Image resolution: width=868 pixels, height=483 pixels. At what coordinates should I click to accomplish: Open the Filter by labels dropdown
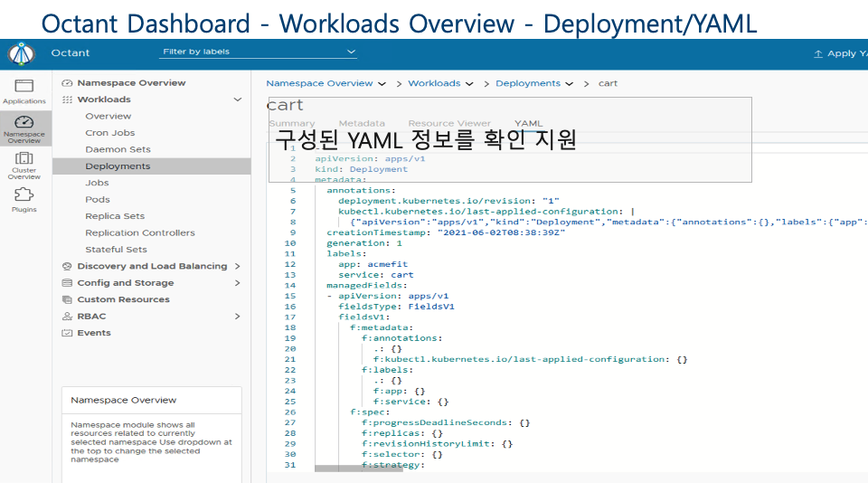(258, 52)
